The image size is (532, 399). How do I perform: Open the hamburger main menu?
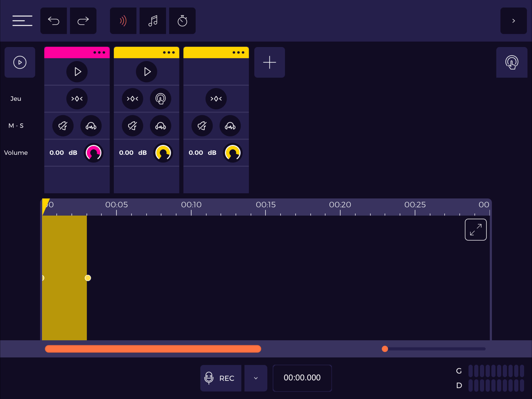coord(22,21)
